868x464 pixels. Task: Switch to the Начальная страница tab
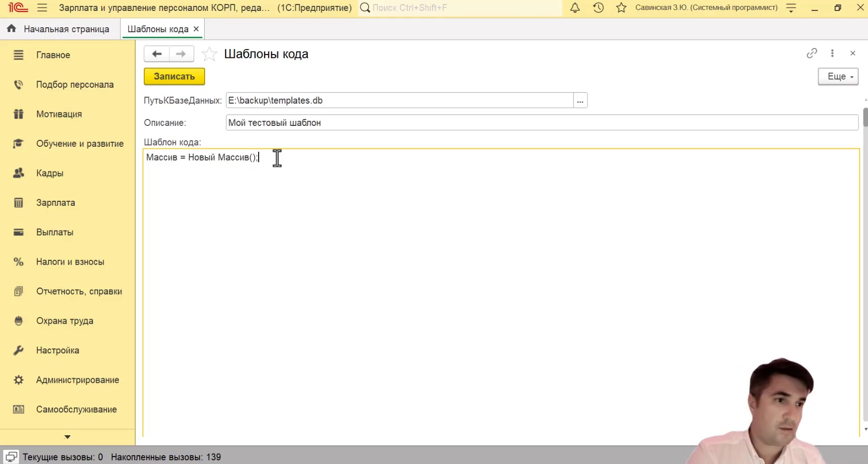60,29
